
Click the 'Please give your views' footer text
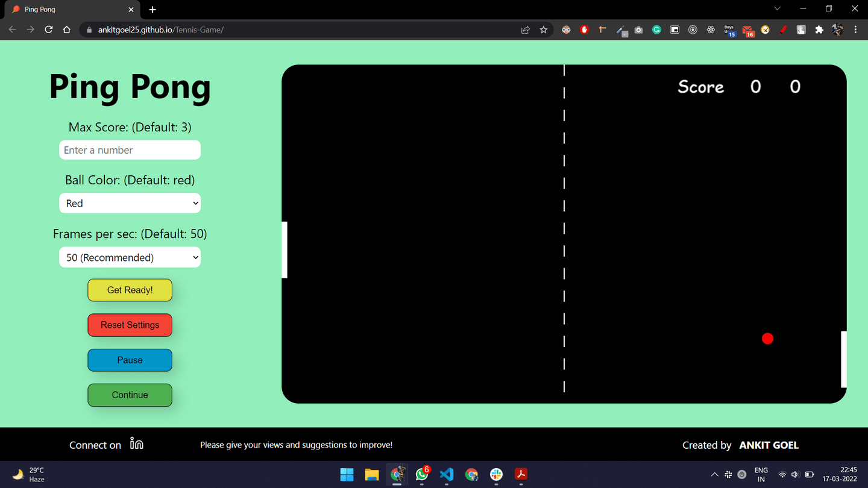[296, 445]
